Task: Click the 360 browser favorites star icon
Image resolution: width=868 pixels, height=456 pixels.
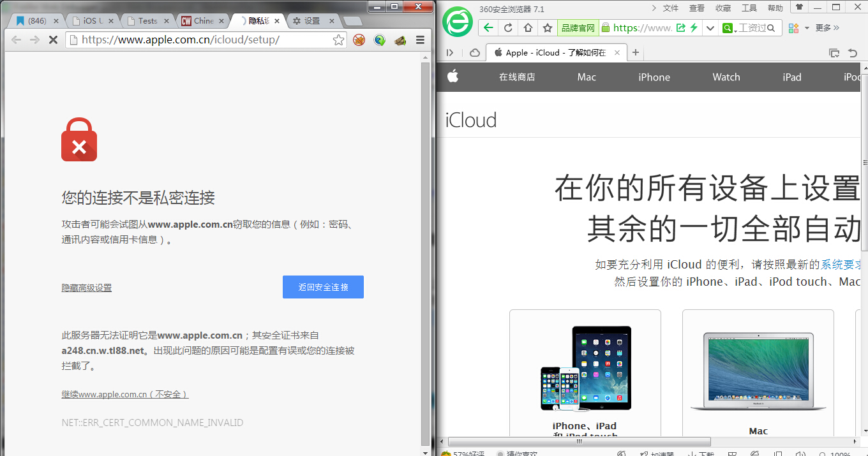Action: pos(548,27)
